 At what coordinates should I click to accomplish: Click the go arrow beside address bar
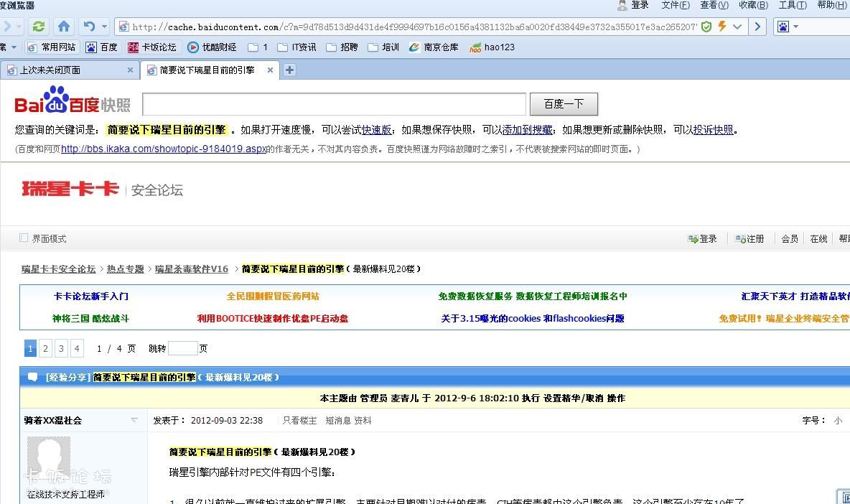click(x=757, y=27)
